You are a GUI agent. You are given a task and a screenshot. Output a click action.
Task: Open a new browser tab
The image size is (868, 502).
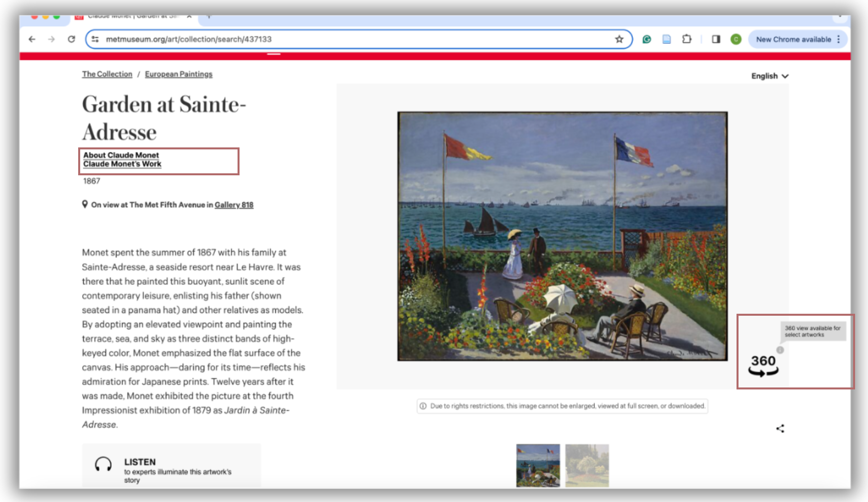click(209, 16)
